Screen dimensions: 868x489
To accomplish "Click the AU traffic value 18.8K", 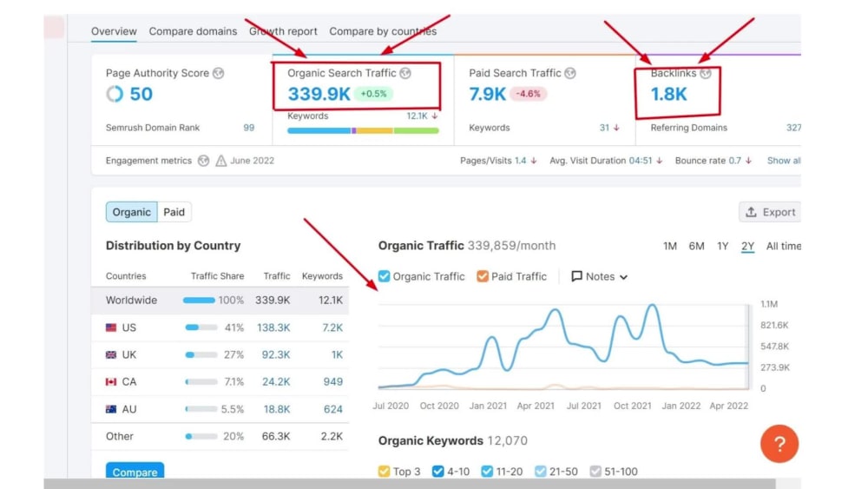I will tap(277, 409).
